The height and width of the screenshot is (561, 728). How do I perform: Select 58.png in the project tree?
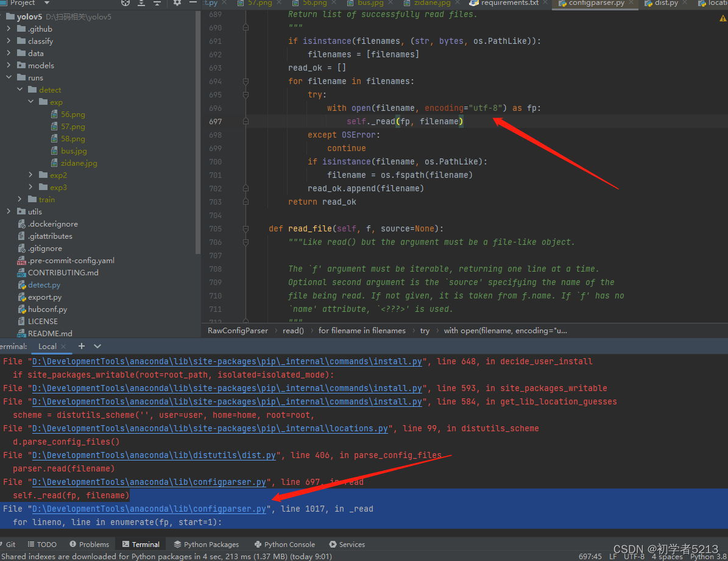coord(73,138)
